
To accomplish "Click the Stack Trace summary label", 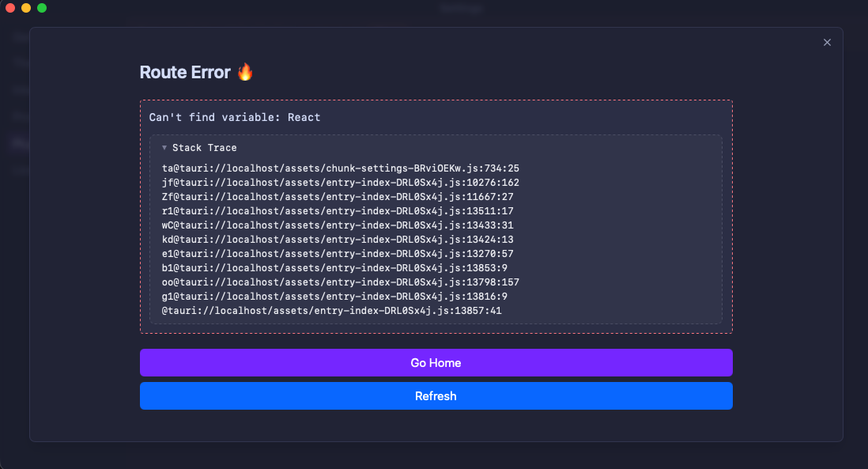I will point(204,148).
